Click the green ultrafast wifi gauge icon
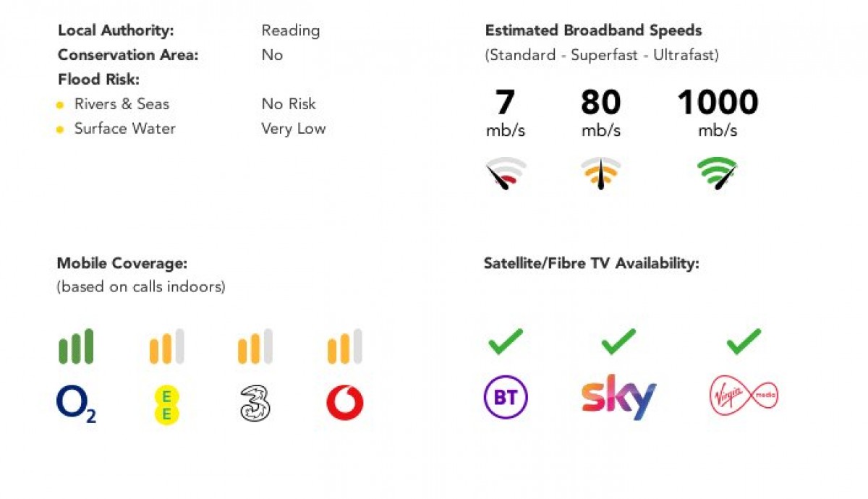This screenshot has width=868, height=499. 718,174
